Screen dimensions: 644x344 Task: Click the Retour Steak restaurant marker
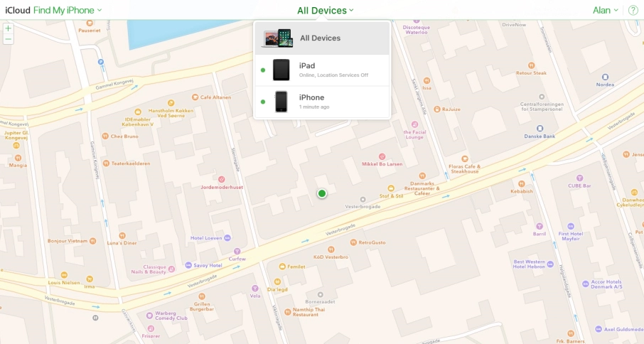532,65
